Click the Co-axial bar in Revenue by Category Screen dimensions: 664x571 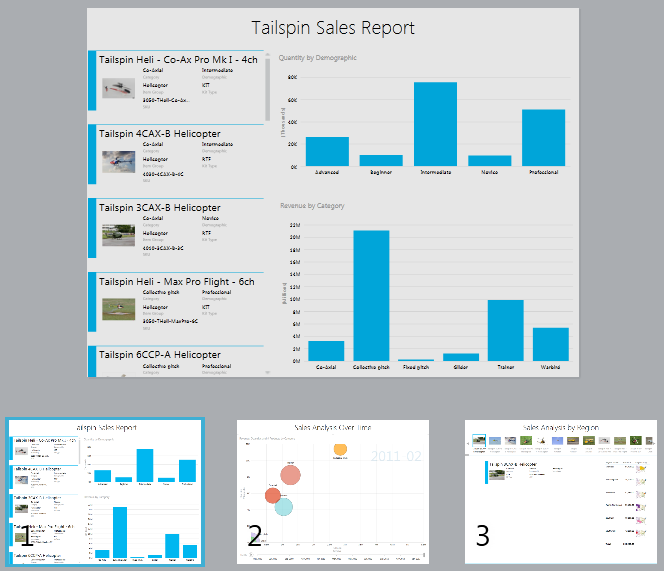click(326, 350)
